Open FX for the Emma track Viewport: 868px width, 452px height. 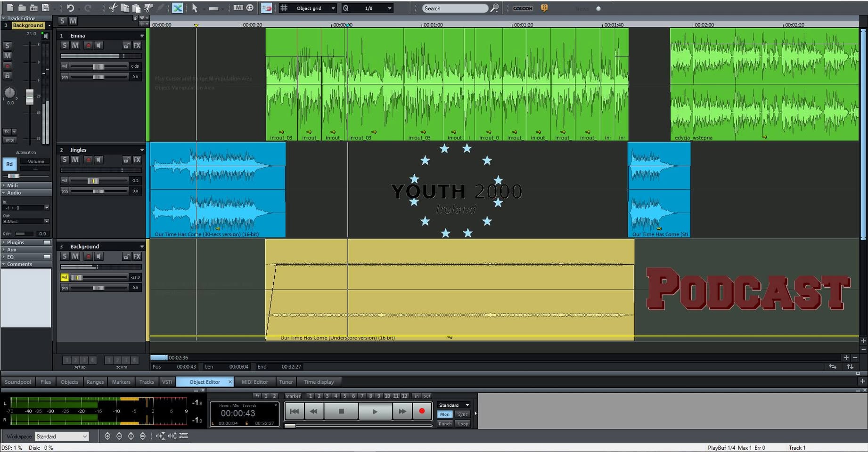click(x=137, y=45)
